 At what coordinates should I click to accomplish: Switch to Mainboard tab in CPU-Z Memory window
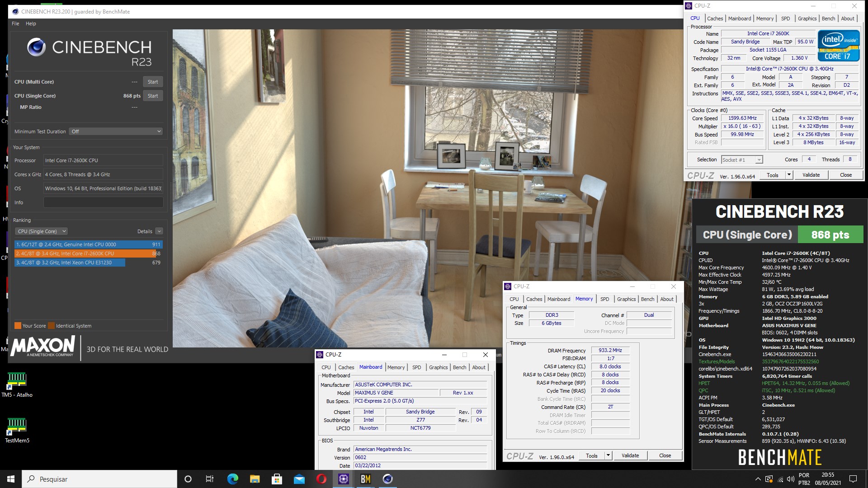click(559, 299)
